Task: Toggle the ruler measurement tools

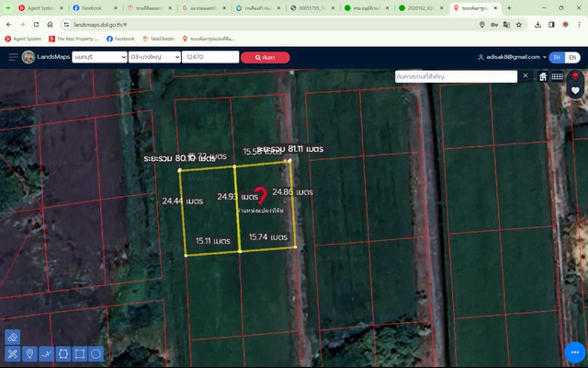Action: point(12,353)
